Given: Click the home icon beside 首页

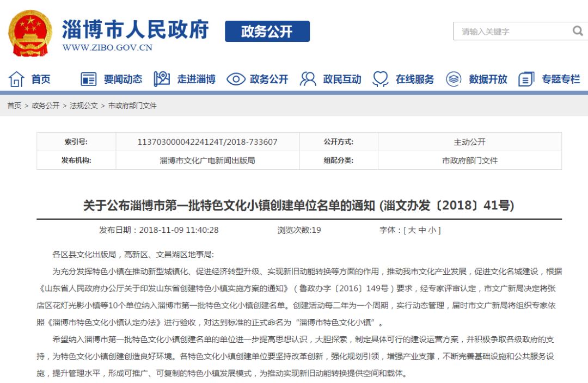Looking at the screenshot, I should [x=17, y=79].
